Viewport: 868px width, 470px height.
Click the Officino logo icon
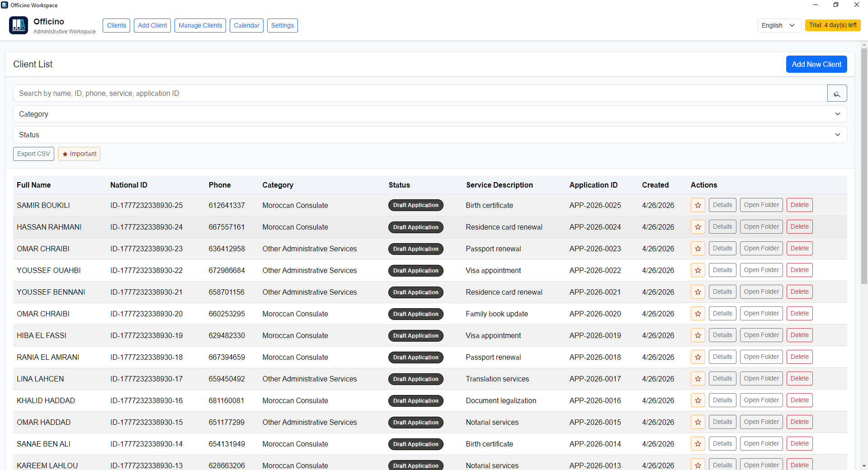(x=18, y=25)
